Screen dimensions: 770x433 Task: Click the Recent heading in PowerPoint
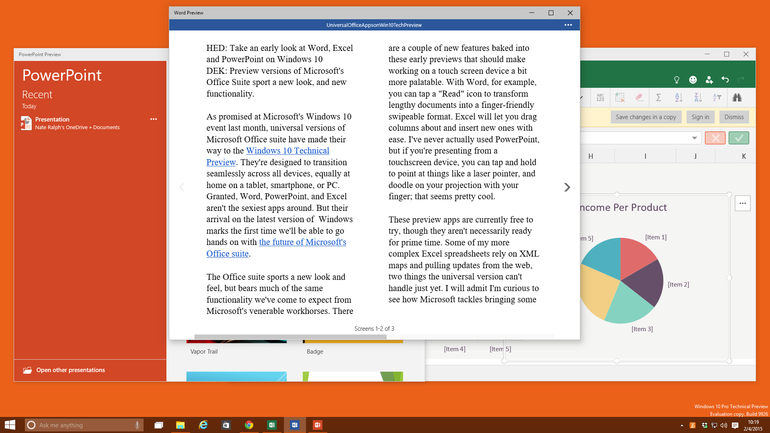37,94
